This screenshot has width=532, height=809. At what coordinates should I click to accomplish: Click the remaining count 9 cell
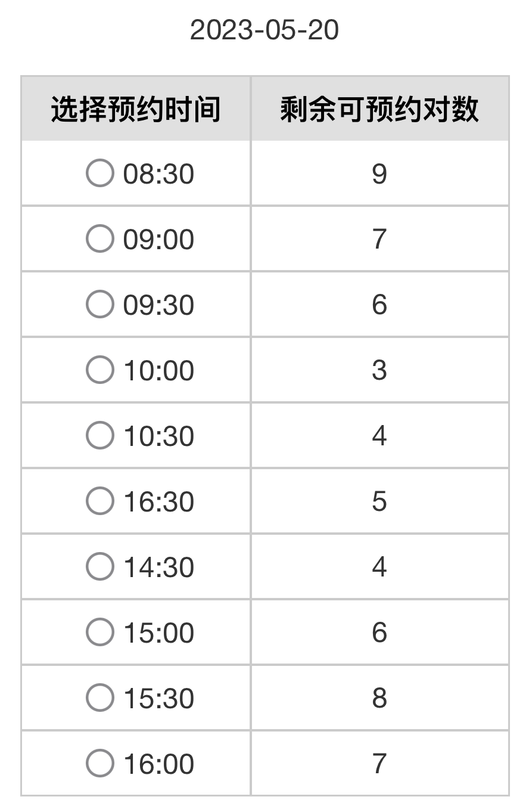[x=379, y=173]
